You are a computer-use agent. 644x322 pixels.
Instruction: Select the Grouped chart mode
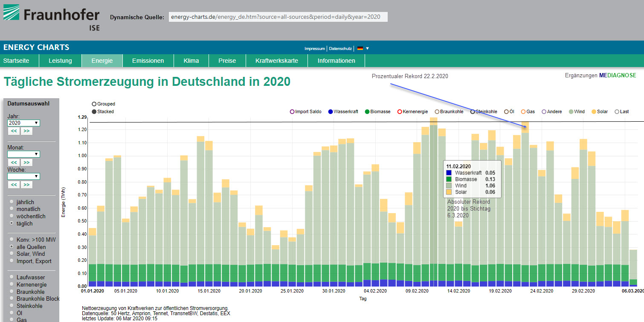[94, 104]
